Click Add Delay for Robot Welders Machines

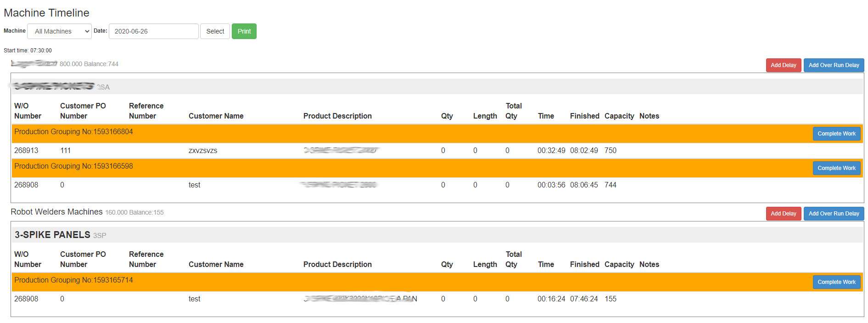(783, 214)
